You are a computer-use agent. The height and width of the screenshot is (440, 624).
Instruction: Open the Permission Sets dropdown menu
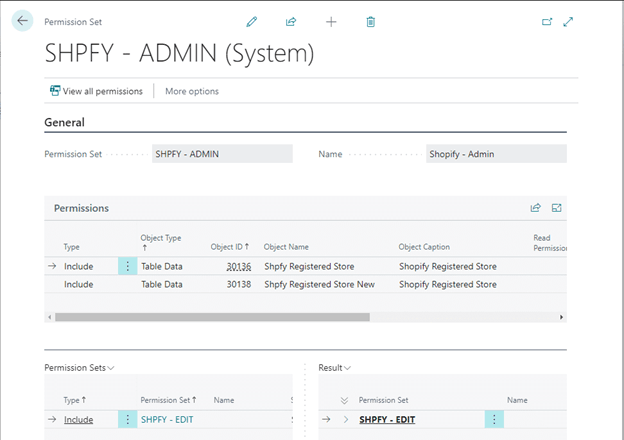click(79, 368)
